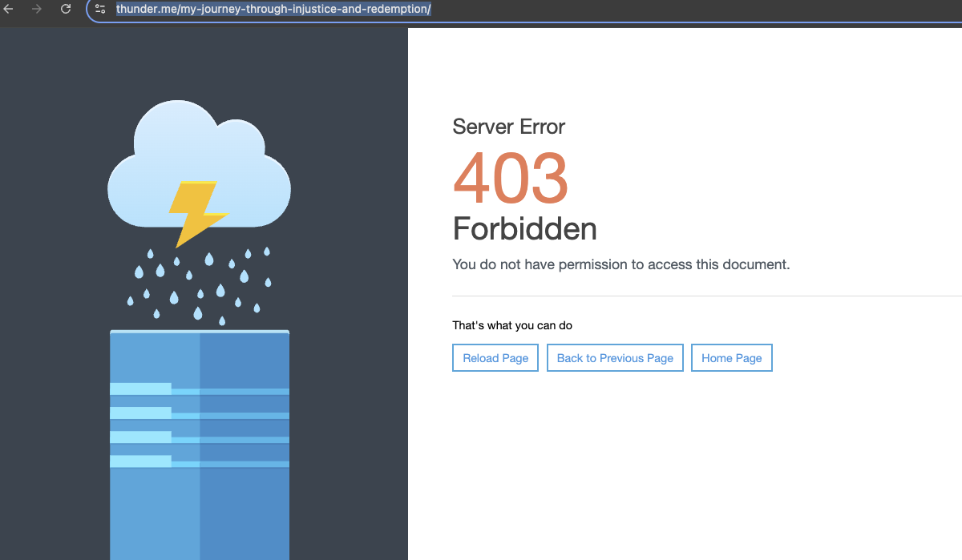Click the blue server tower illustration
The height and width of the screenshot is (560, 962).
point(200,497)
